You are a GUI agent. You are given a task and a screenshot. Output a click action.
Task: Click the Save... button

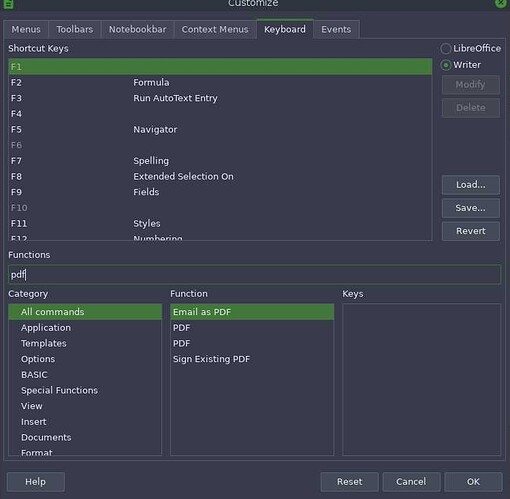pyautogui.click(x=471, y=208)
